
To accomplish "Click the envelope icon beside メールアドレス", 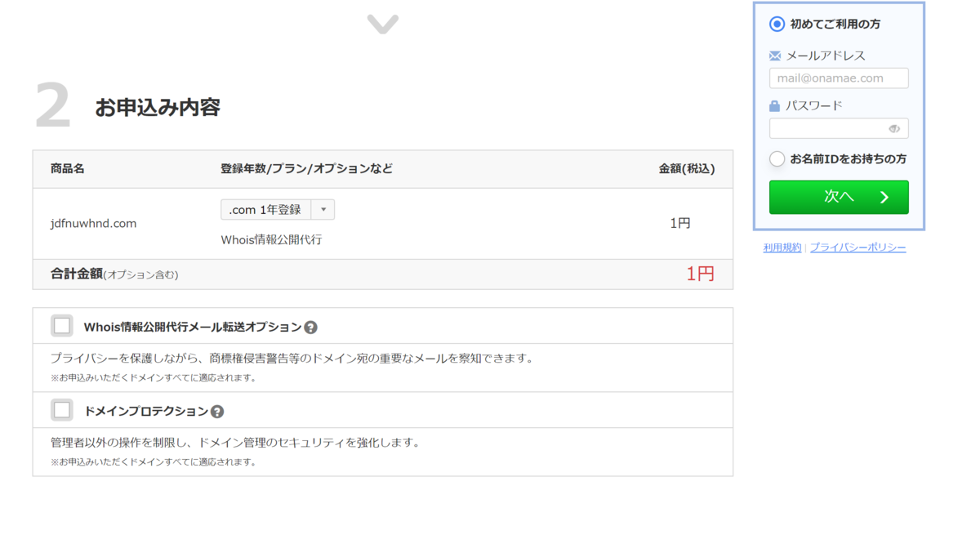I will tap(775, 56).
